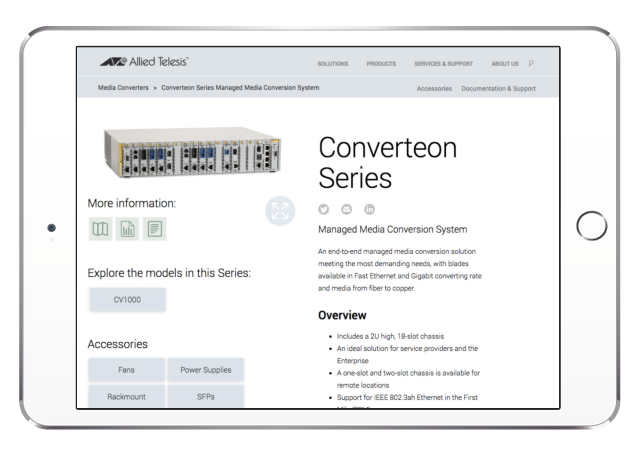Open the chart report icon
This screenshot has width=638, height=454.
pyautogui.click(x=128, y=229)
